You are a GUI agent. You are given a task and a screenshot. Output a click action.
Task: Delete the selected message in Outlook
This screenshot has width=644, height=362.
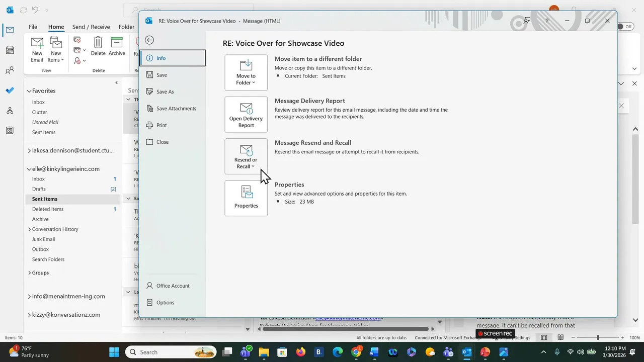click(x=98, y=46)
